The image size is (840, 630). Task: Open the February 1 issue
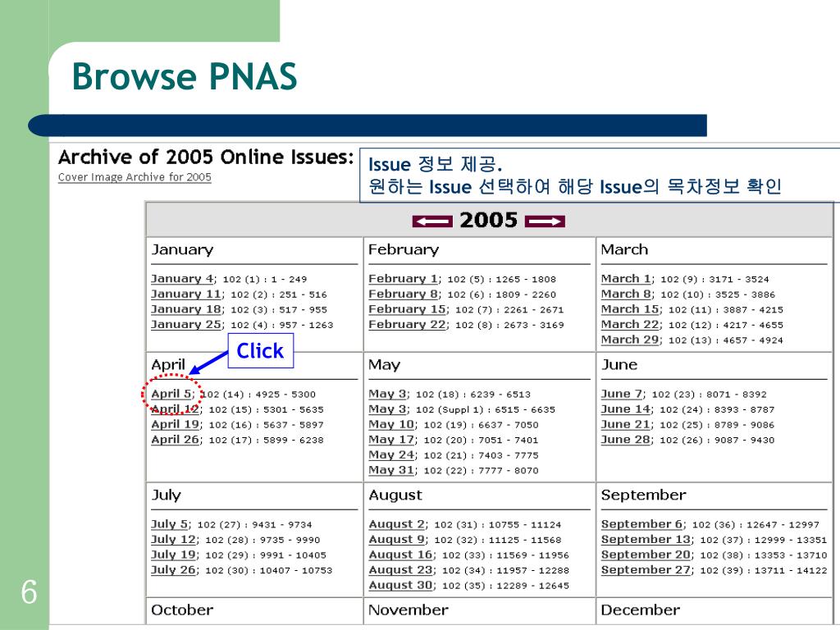[x=404, y=279]
